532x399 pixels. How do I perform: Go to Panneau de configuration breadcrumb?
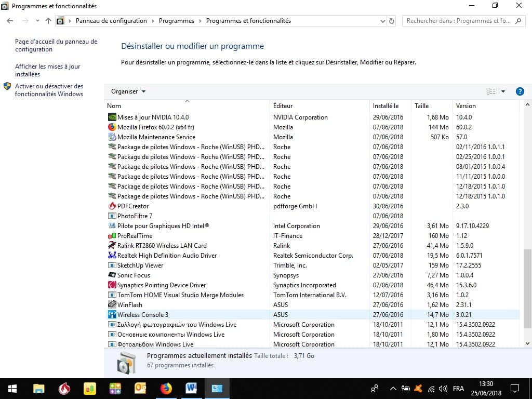pyautogui.click(x=111, y=21)
